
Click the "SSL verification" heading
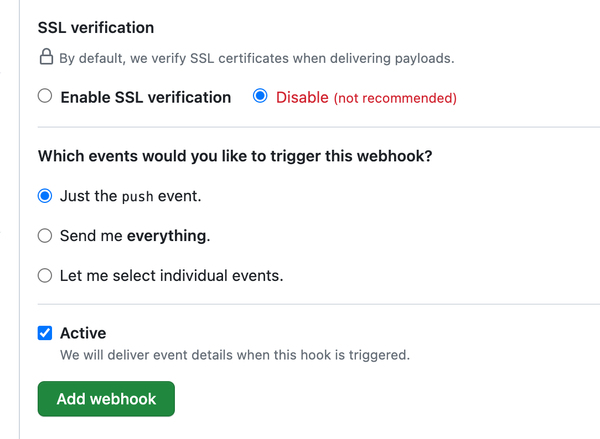coord(96,28)
